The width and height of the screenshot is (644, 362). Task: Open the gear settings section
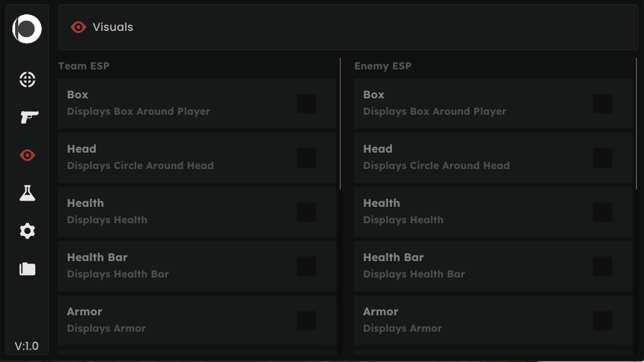click(27, 231)
